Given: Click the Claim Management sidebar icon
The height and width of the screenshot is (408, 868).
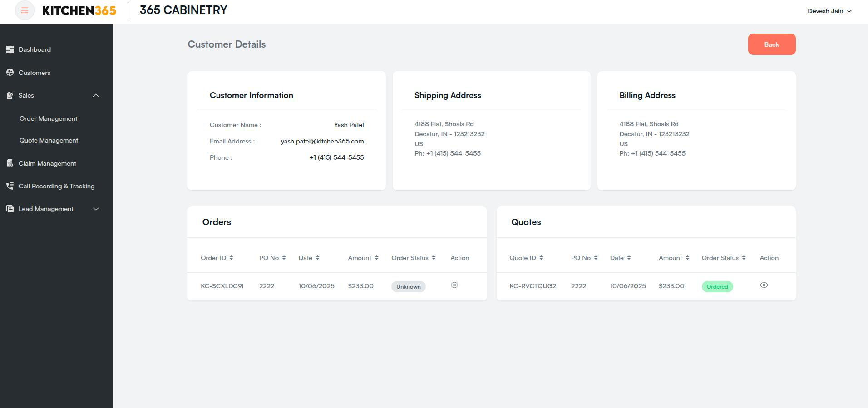Looking at the screenshot, I should (x=10, y=163).
